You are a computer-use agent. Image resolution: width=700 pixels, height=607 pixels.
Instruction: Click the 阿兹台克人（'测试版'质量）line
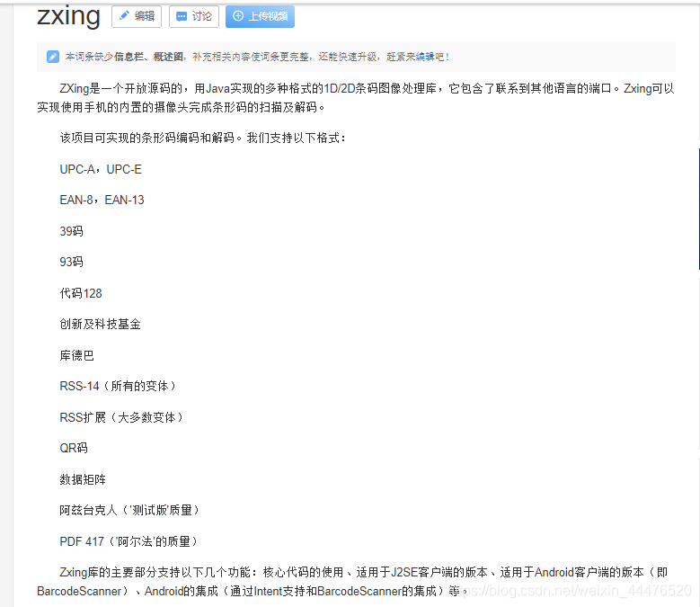tap(130, 510)
